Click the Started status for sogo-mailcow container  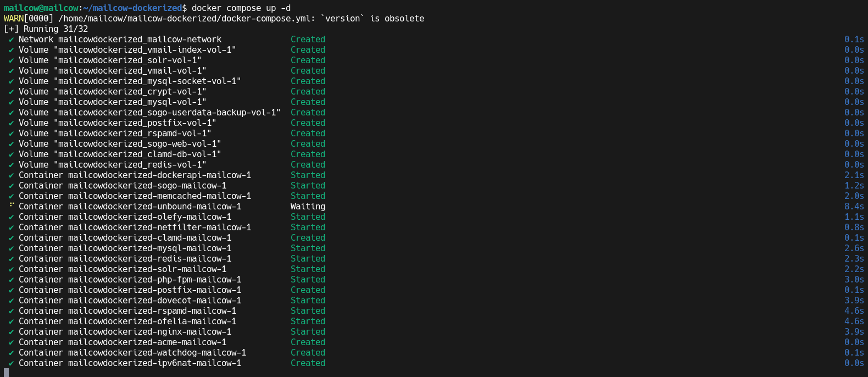coord(308,186)
